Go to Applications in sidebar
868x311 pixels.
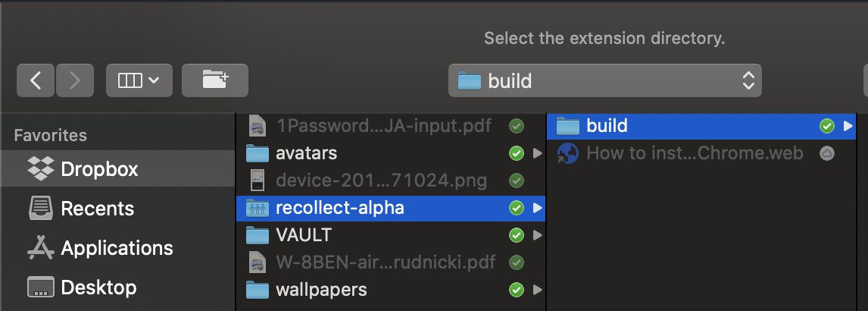point(117,248)
